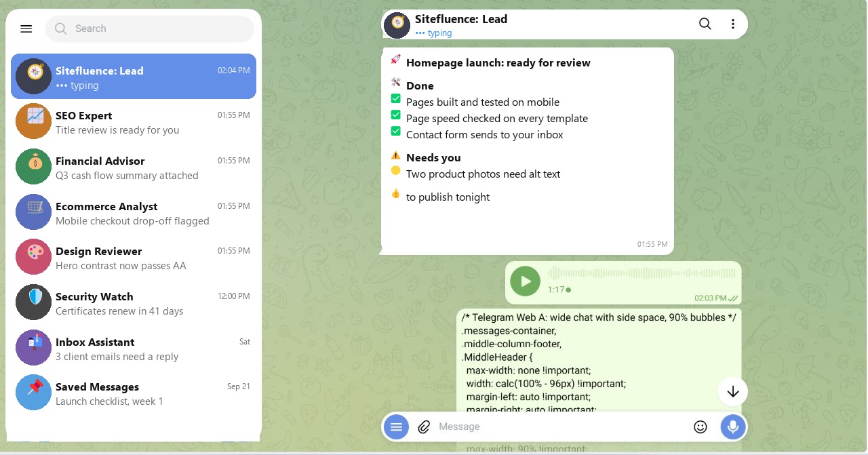
Task: Click the Sep 21 date on Saved Messages
Action: [239, 387]
